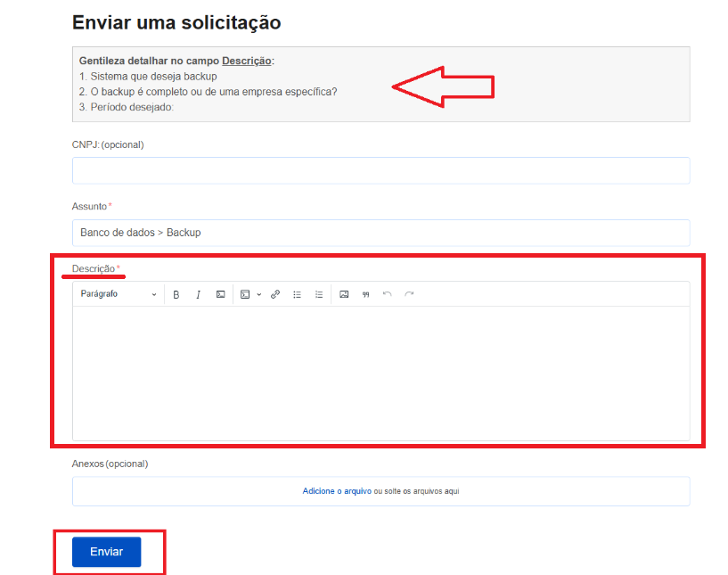This screenshot has width=728, height=575.
Task: Insert an image into the description
Action: [x=344, y=294]
